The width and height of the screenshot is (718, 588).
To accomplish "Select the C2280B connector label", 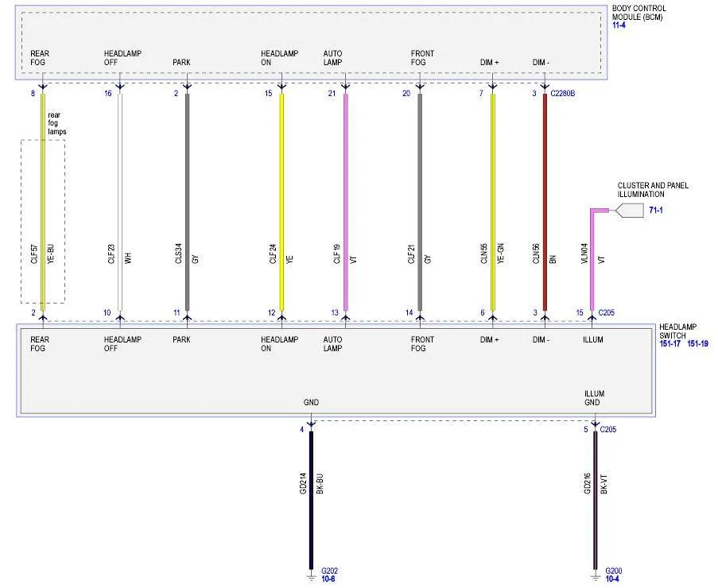I will point(562,93).
